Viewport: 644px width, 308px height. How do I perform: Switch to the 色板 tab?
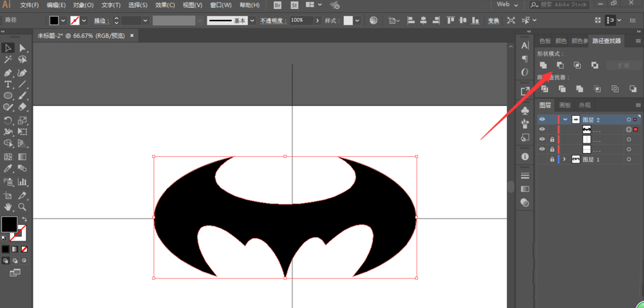click(x=545, y=41)
